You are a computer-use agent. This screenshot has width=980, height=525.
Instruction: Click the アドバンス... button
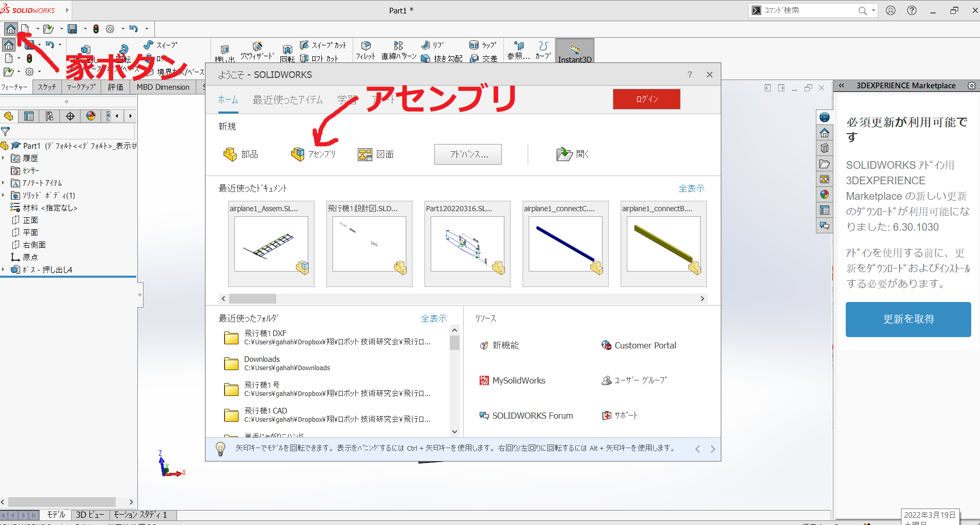click(x=468, y=154)
